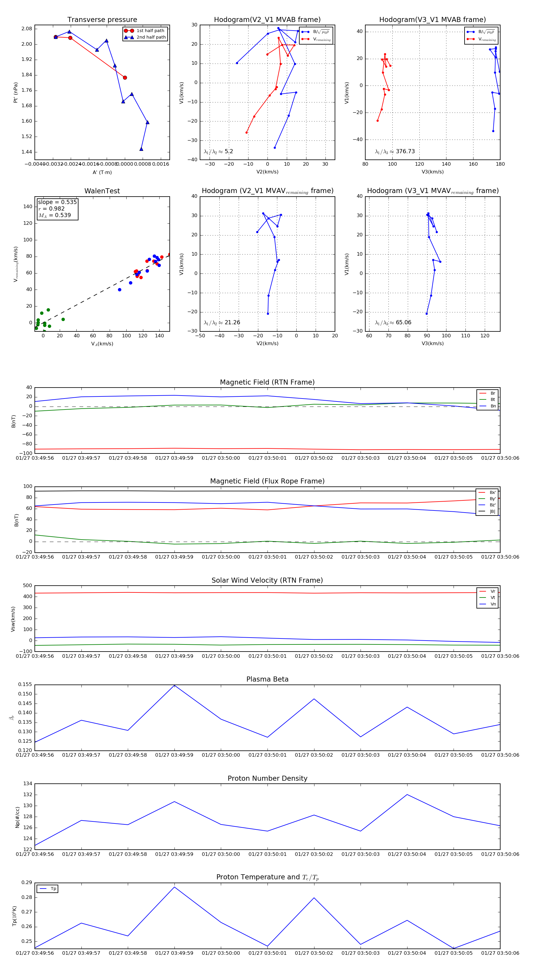Click the "Tp(10⁶K)" y-axis label
This screenshot has height=980, width=535.
pyautogui.click(x=15, y=916)
